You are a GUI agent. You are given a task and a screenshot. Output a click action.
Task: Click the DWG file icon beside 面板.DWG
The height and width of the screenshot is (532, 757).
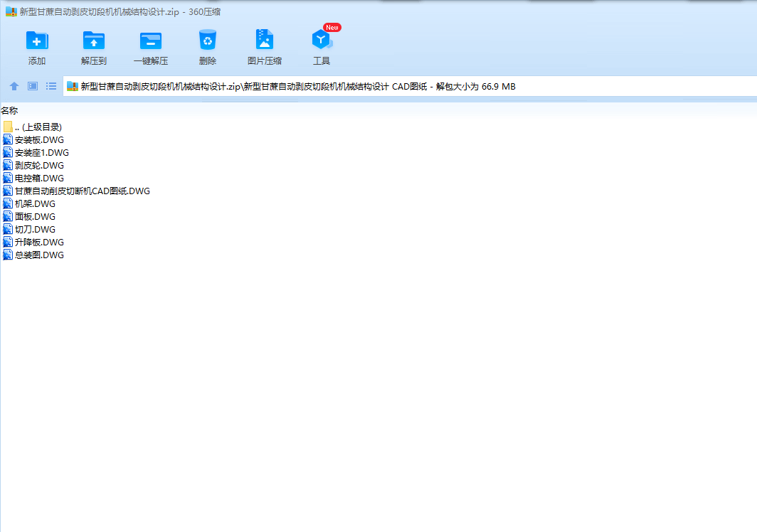pyautogui.click(x=8, y=216)
